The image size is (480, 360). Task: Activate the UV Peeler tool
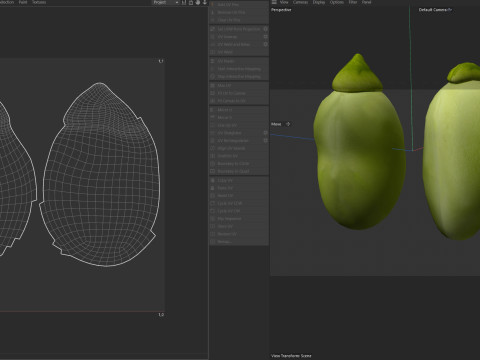pos(239,61)
